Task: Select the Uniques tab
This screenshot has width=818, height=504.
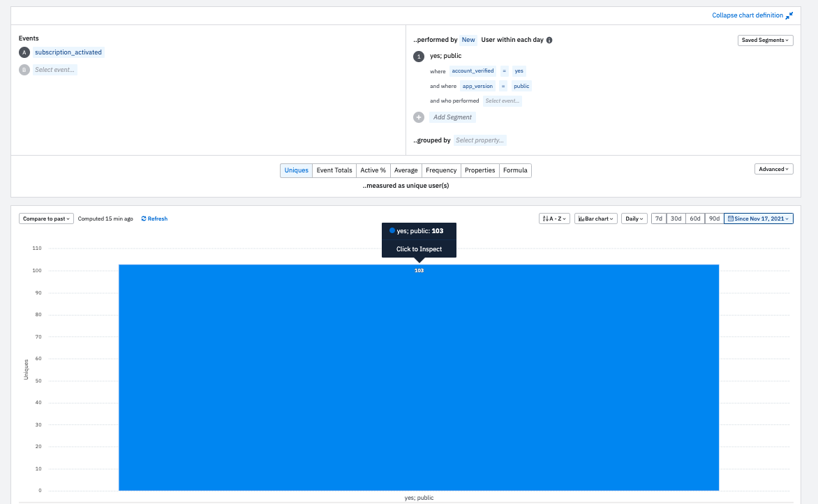Action: [x=297, y=170]
